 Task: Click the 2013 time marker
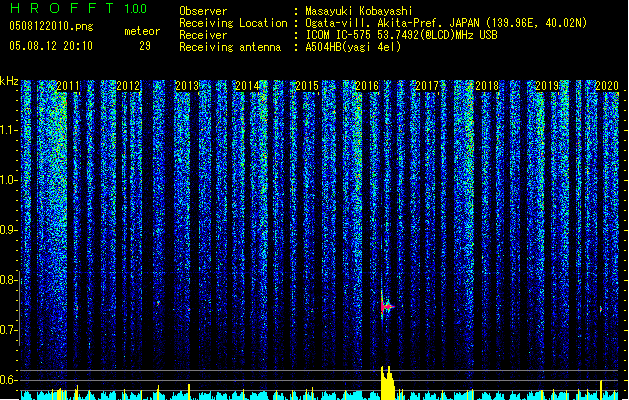coord(187,86)
